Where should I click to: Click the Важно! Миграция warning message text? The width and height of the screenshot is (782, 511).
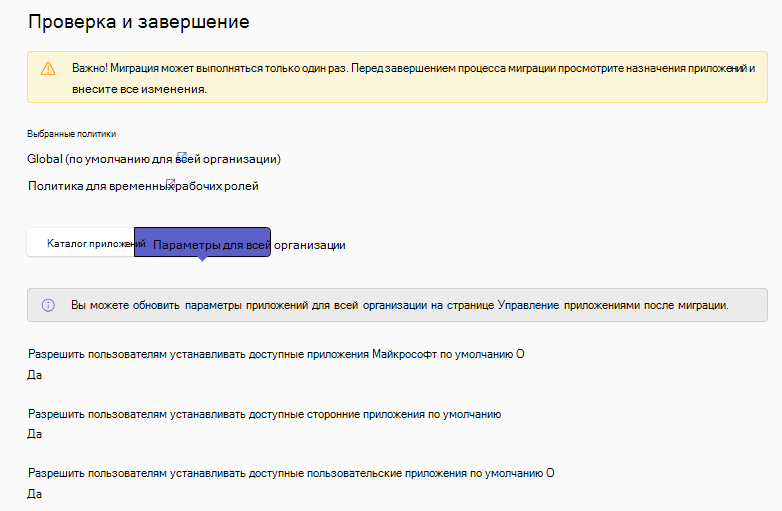tap(413, 78)
